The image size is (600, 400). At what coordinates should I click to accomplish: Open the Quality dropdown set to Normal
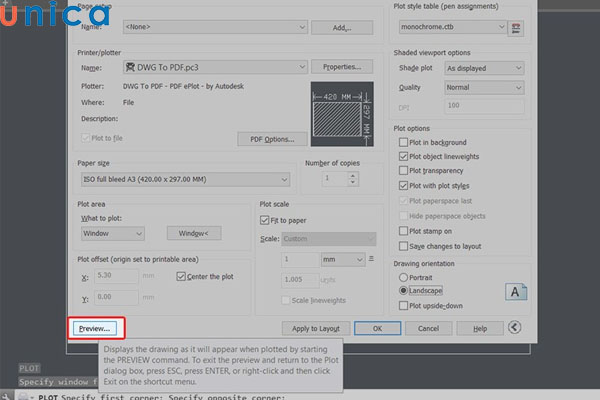[x=484, y=87]
